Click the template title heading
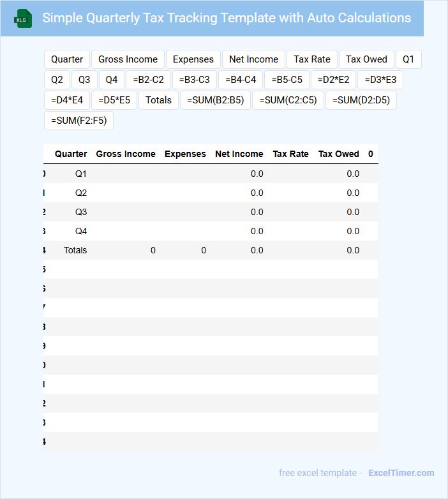 (227, 18)
